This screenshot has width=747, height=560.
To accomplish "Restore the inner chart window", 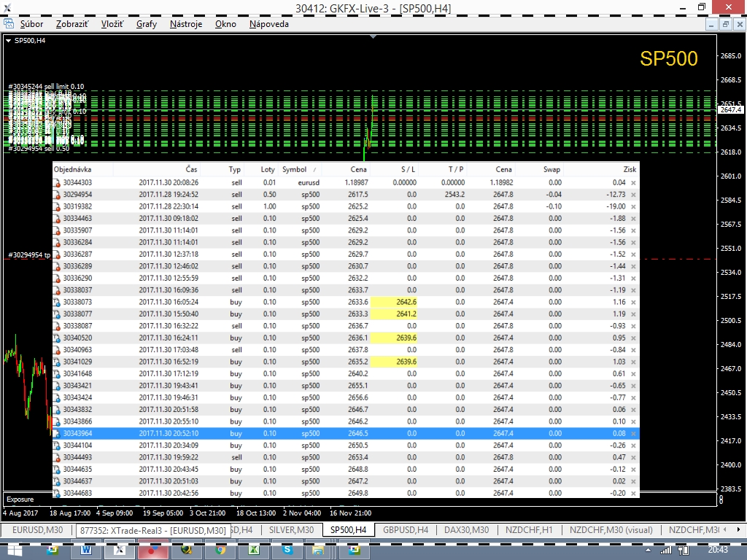I will coord(726,24).
